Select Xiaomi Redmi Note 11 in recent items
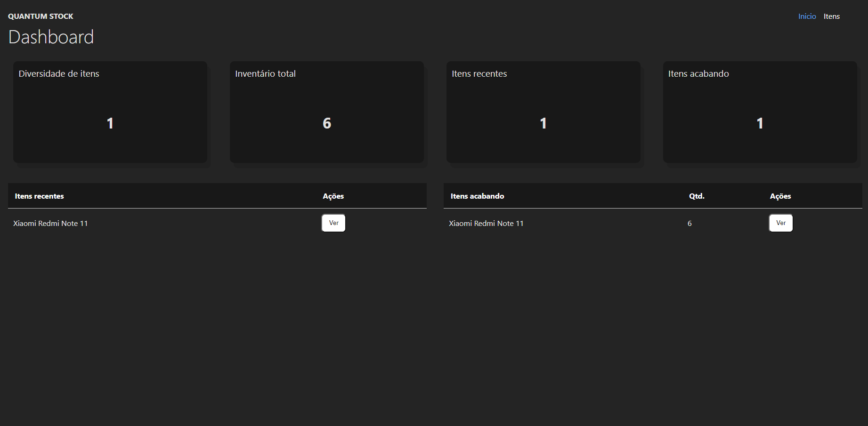The height and width of the screenshot is (426, 868). 50,223
